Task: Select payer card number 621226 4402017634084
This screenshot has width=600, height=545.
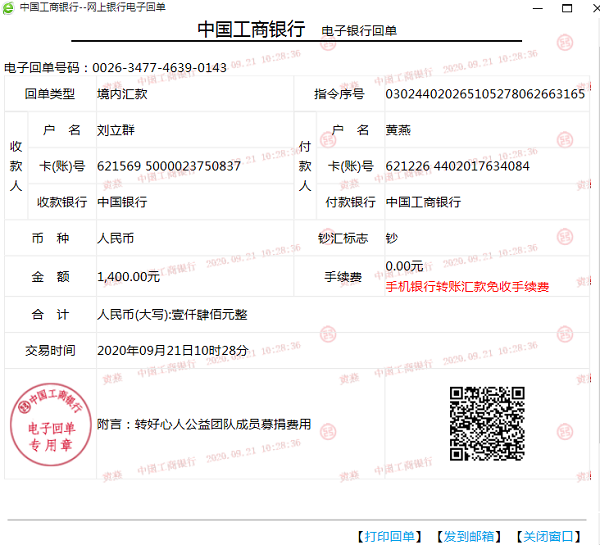Action: [457, 166]
